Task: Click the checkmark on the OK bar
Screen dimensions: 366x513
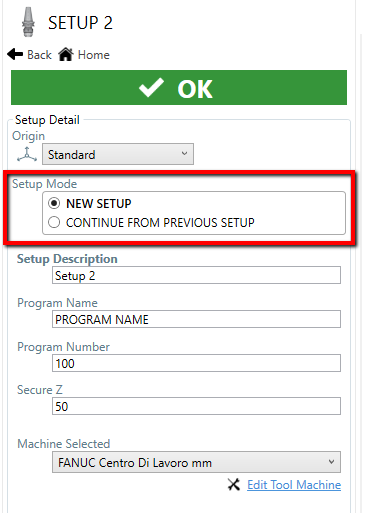Action: click(x=151, y=88)
